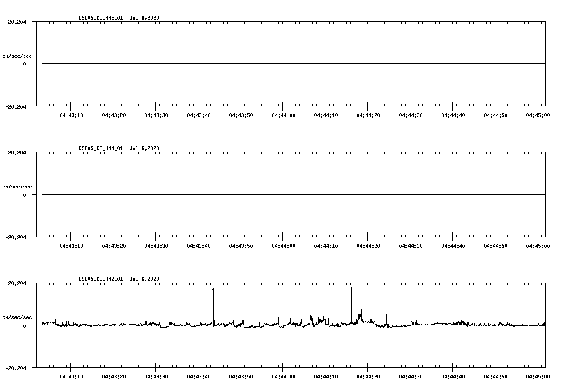Click the 04:43:50 time label under HNE plot
This screenshot has height=392, width=576.
tap(241, 115)
